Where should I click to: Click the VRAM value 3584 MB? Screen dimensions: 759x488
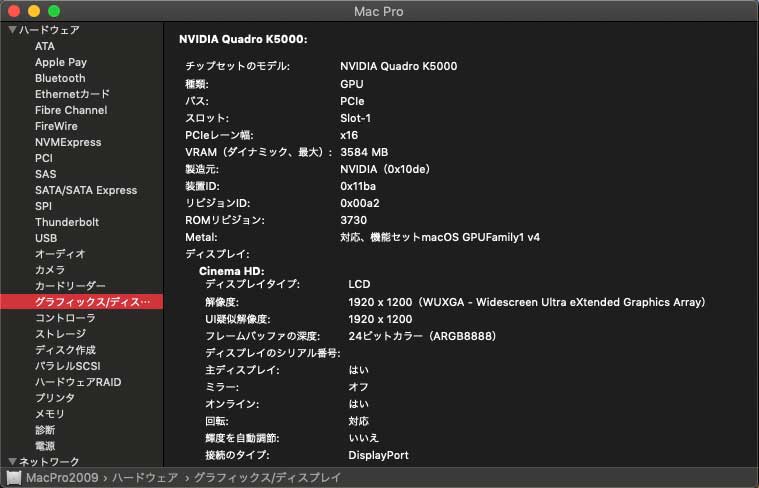click(x=364, y=152)
